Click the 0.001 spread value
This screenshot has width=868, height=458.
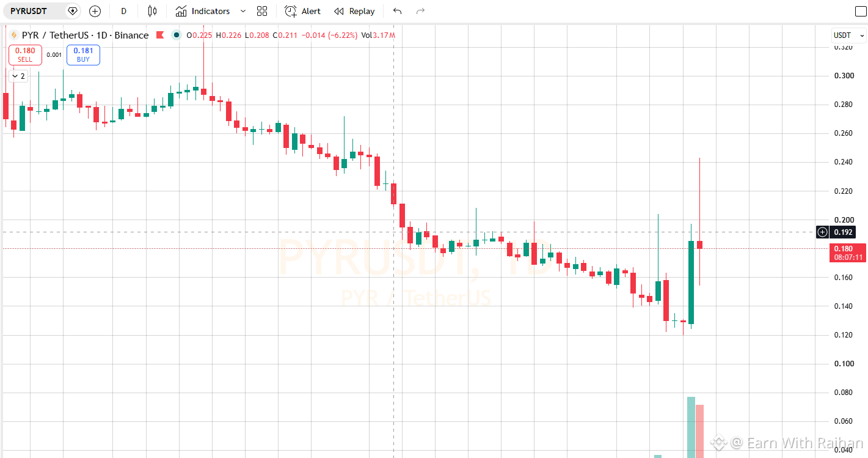click(x=54, y=55)
